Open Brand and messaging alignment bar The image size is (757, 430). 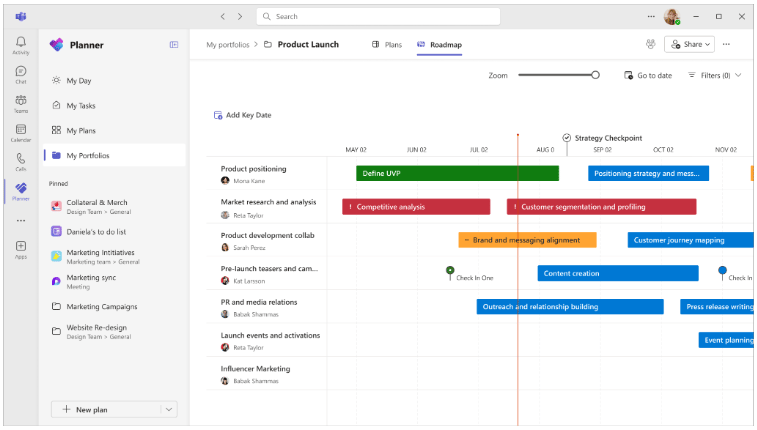point(527,240)
